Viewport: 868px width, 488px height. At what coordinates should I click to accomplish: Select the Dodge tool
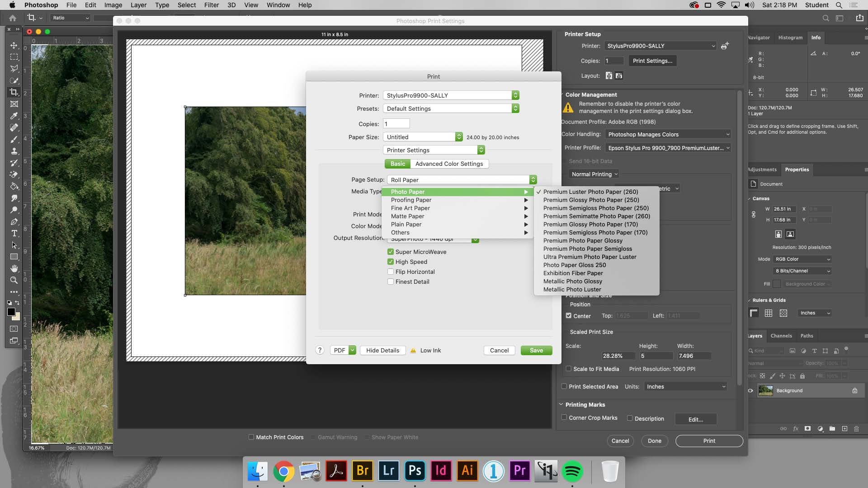coord(14,210)
